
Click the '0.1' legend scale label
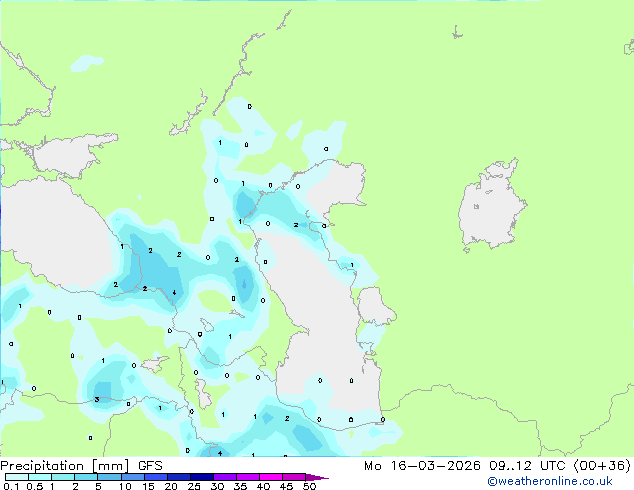point(11,486)
